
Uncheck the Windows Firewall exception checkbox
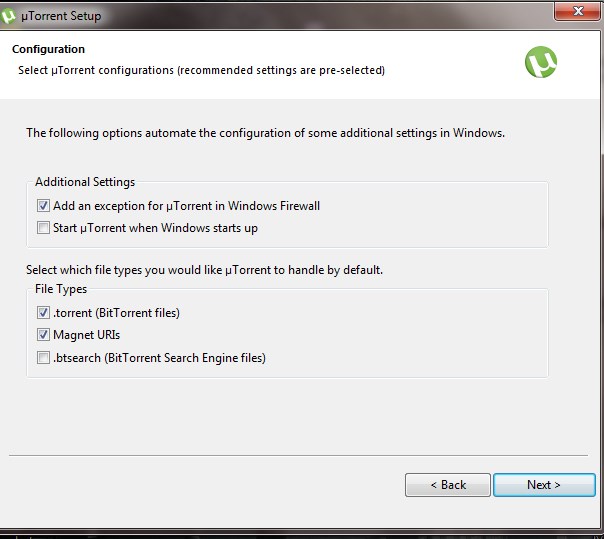click(x=43, y=206)
